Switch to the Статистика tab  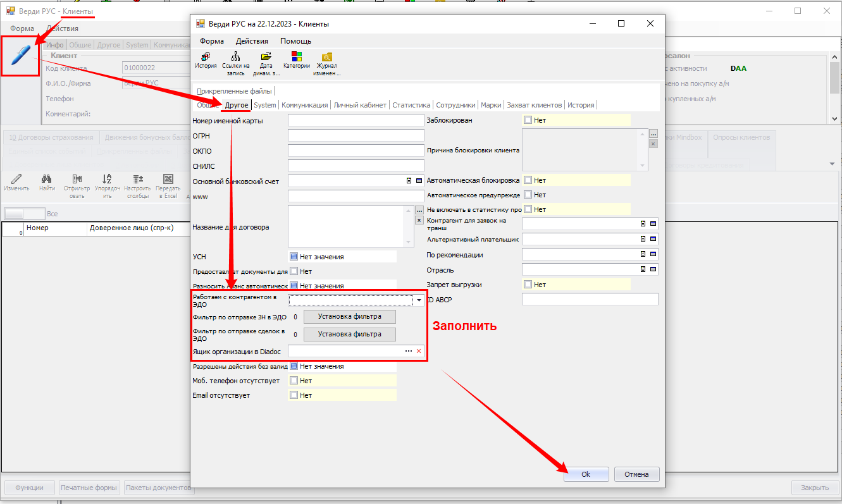click(411, 105)
